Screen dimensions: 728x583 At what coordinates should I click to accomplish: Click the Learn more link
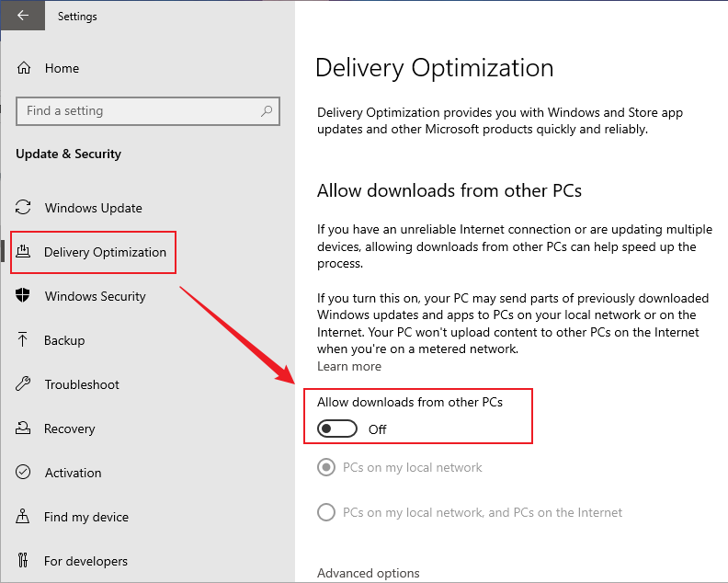coord(349,366)
